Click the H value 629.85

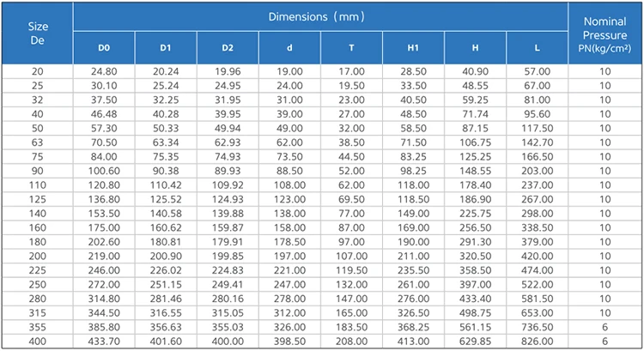[x=475, y=342]
